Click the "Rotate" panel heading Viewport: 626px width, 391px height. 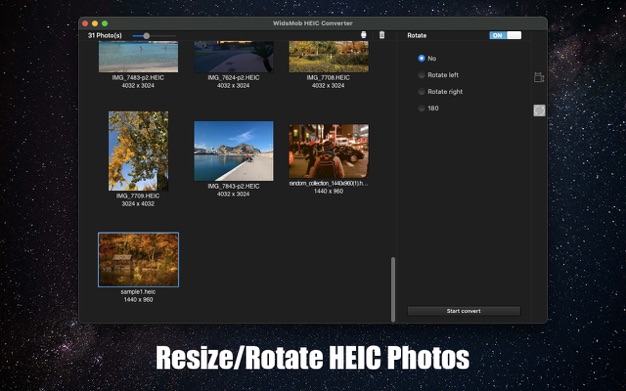[x=417, y=36]
